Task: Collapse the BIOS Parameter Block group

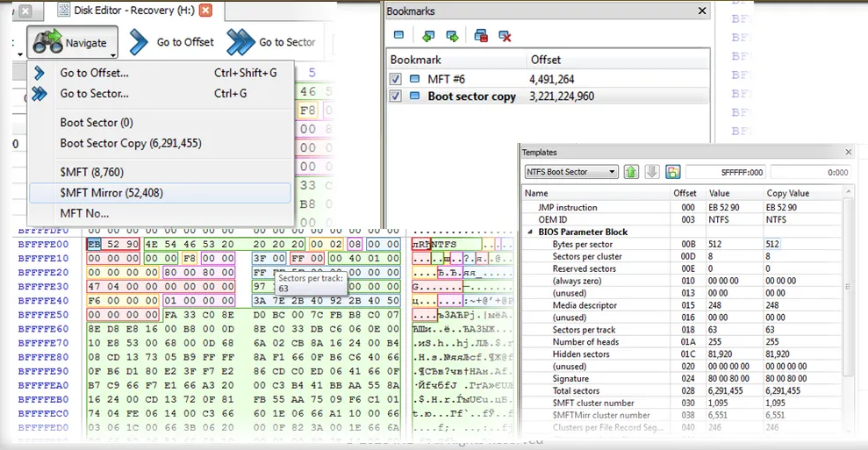Action: (531, 232)
